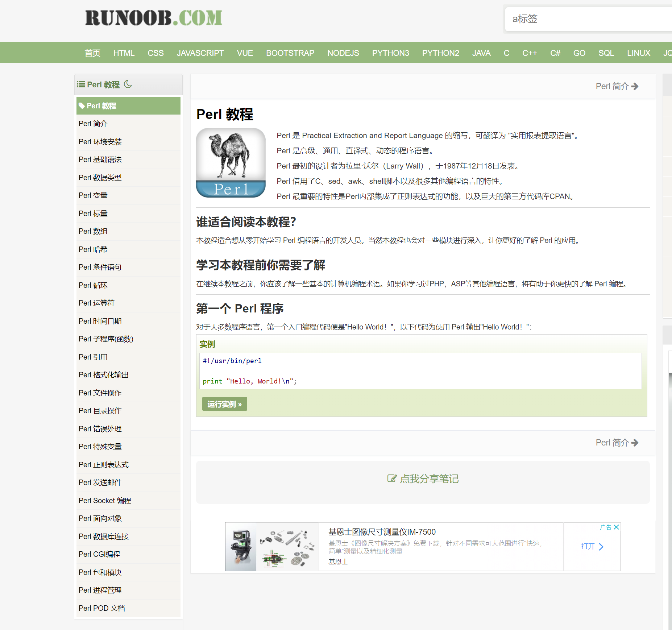Click the Perl camel logo image
This screenshot has width=672, height=630.
231,163
